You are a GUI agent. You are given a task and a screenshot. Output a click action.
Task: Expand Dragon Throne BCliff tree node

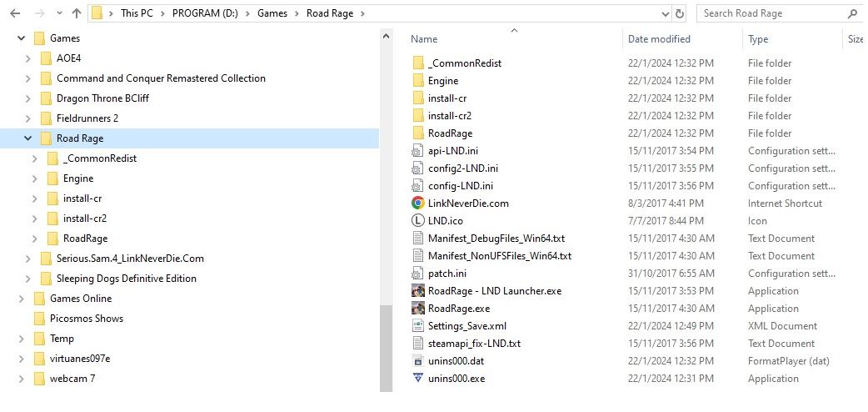click(x=28, y=98)
